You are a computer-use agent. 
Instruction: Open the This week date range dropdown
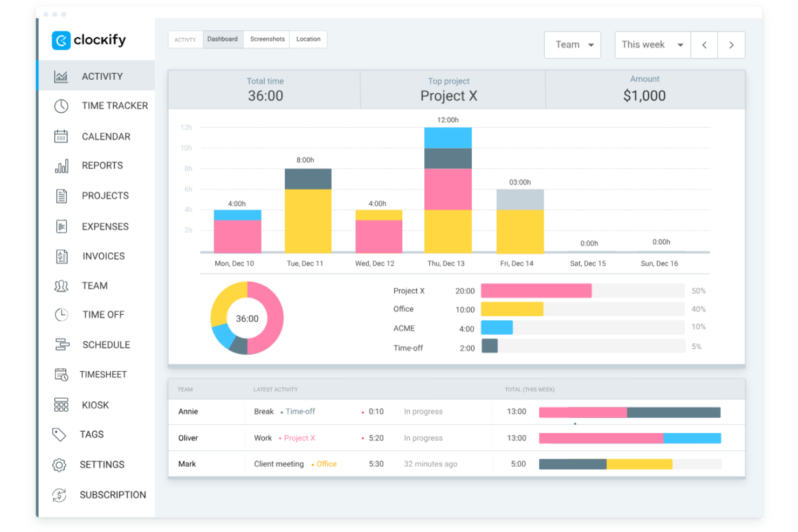click(x=652, y=45)
